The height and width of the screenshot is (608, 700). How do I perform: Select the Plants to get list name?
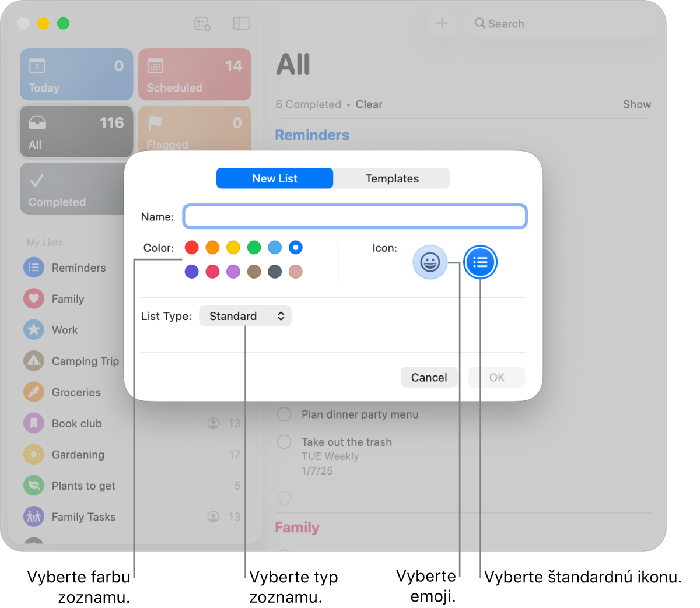pyautogui.click(x=83, y=486)
